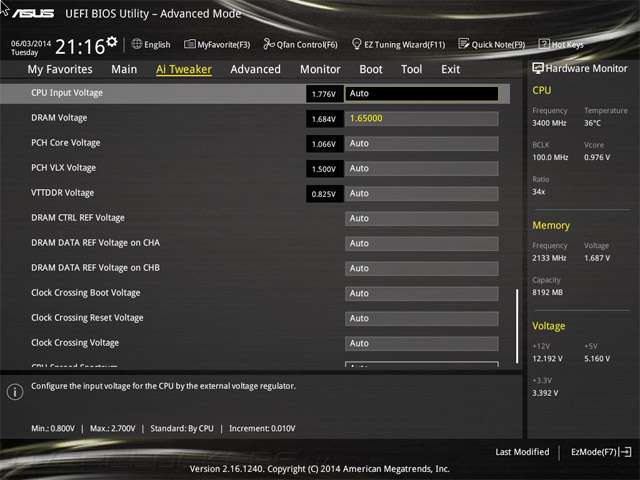The height and width of the screenshot is (480, 640).
Task: Open Quick Note notepad icon
Action: click(x=464, y=44)
